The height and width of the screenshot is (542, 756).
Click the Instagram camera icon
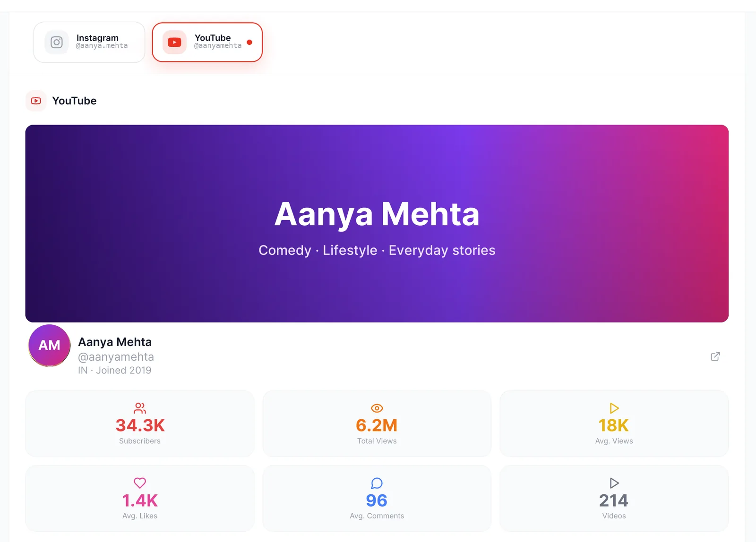coord(57,42)
